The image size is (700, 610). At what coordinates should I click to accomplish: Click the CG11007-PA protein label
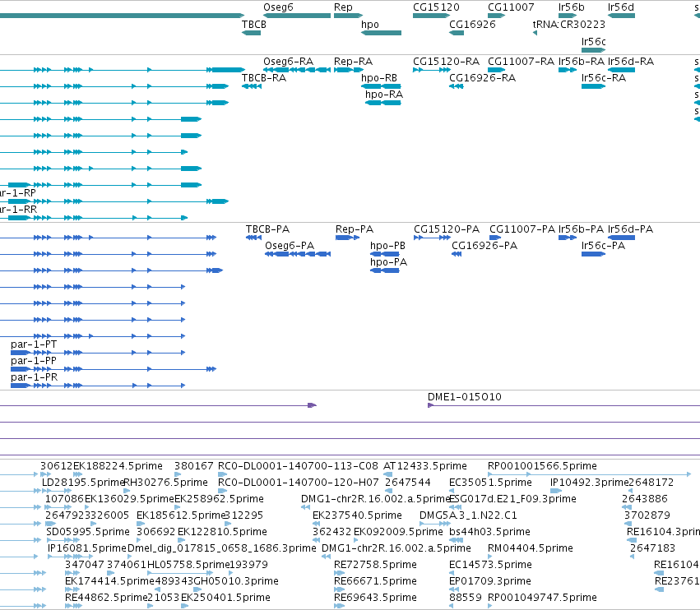(x=522, y=229)
